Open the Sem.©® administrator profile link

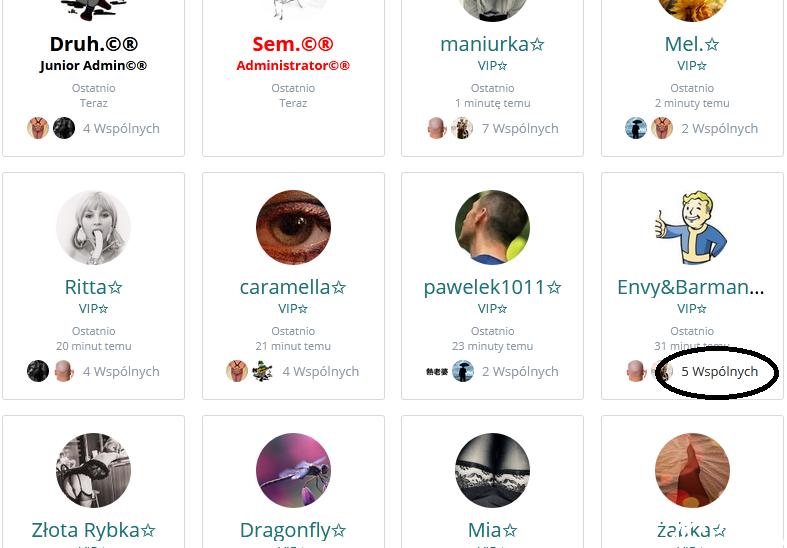click(293, 44)
